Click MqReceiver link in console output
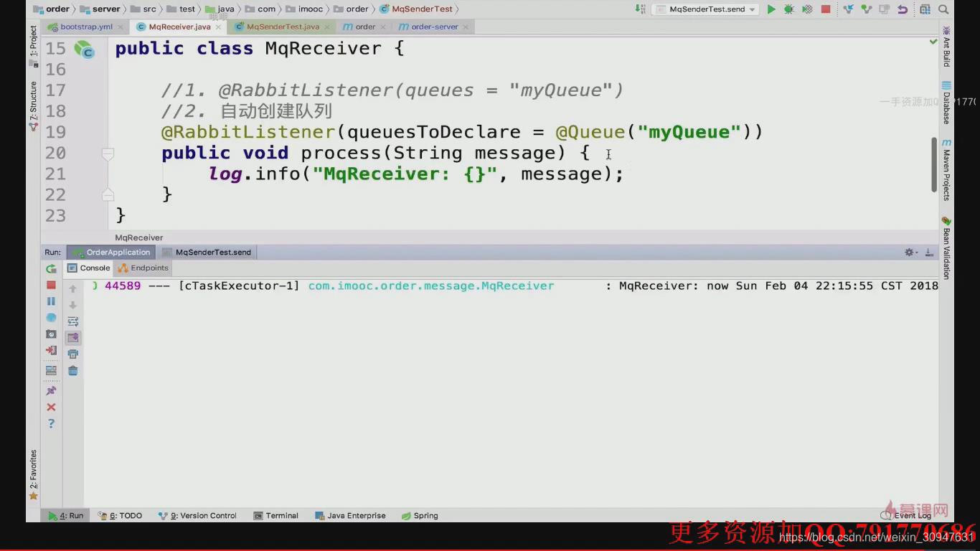This screenshot has height=551, width=980. [431, 286]
